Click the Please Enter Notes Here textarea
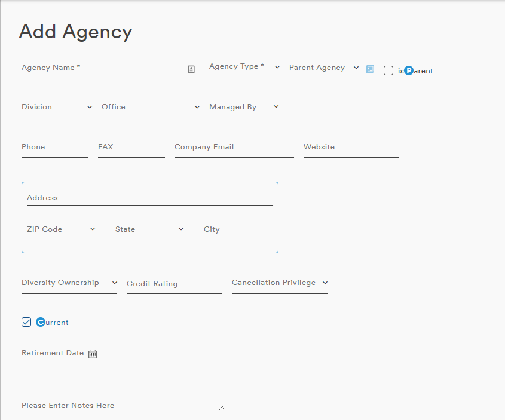Viewport: 505px width, 420px height. [x=123, y=406]
